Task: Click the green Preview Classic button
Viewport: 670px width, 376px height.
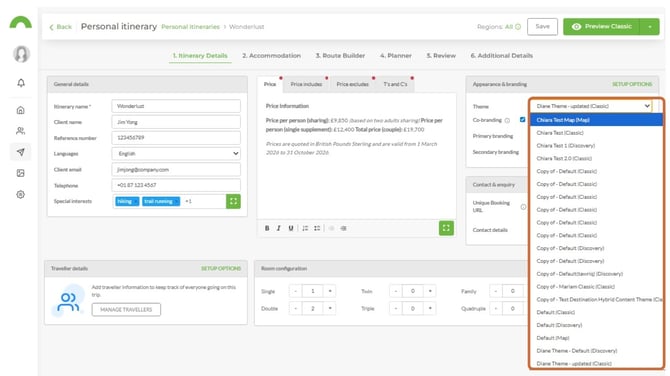Action: pyautogui.click(x=602, y=26)
